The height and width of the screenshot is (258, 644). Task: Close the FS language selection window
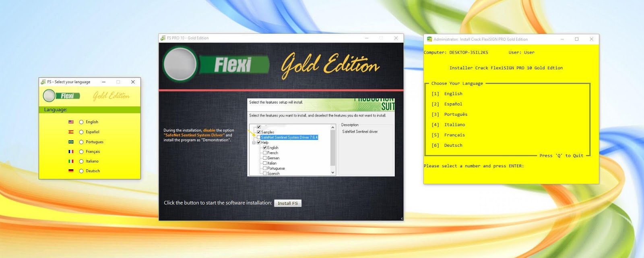pyautogui.click(x=133, y=82)
